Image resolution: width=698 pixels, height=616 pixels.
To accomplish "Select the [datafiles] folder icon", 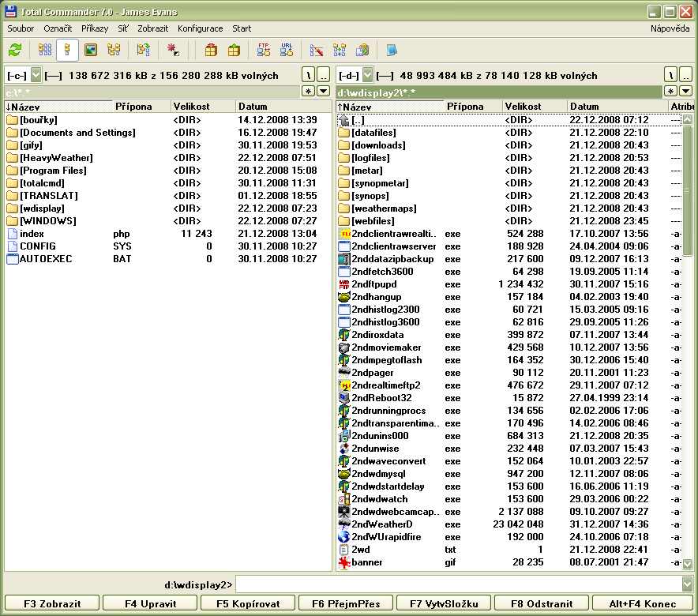I will pos(343,133).
